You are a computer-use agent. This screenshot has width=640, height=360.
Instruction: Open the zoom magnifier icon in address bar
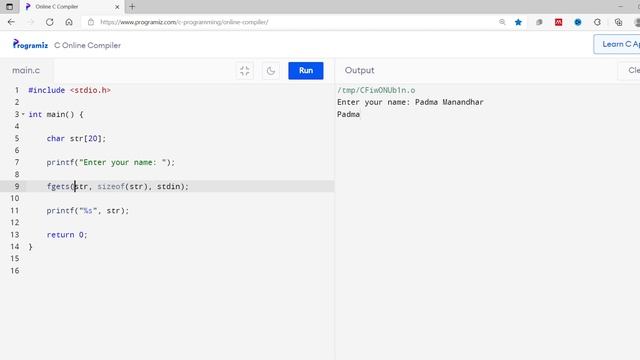[x=502, y=22]
